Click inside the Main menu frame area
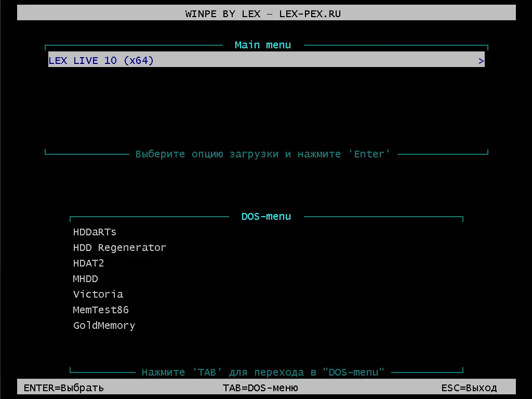This screenshot has width=532, height=399. point(266,104)
